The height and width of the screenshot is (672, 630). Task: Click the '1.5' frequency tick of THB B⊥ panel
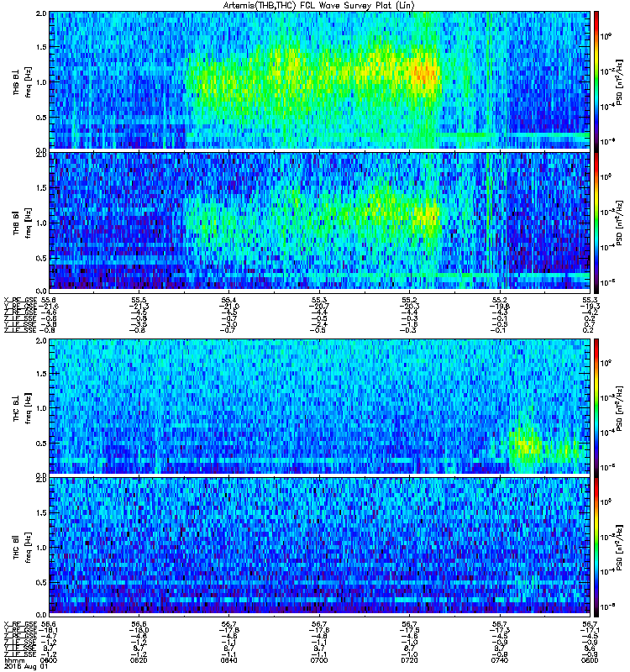(x=41, y=47)
